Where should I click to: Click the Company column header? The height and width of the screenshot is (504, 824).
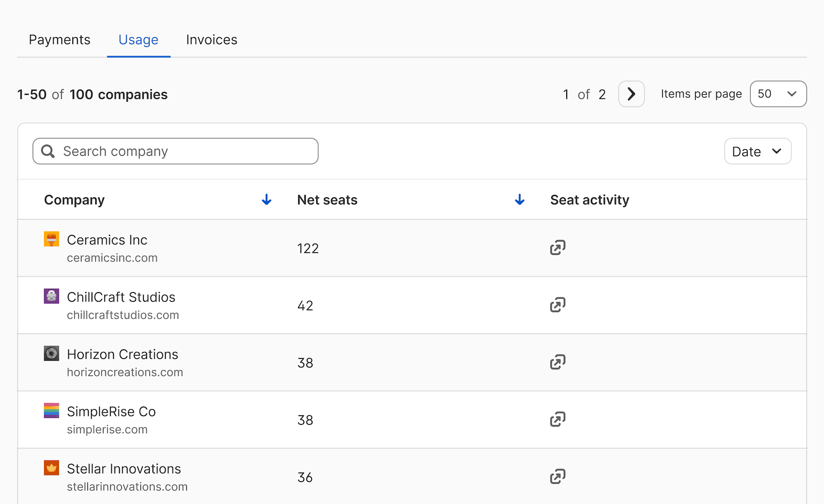click(74, 200)
